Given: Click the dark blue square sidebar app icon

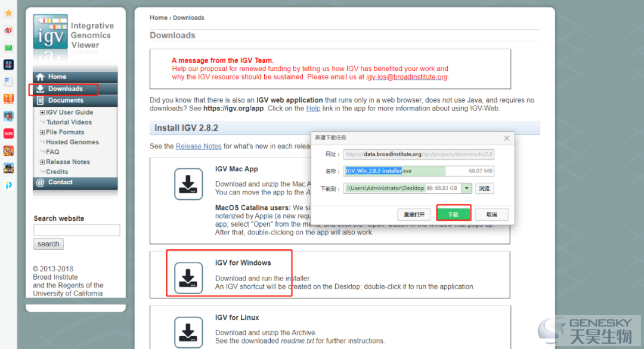Looking at the screenshot, I should click(x=8, y=64).
